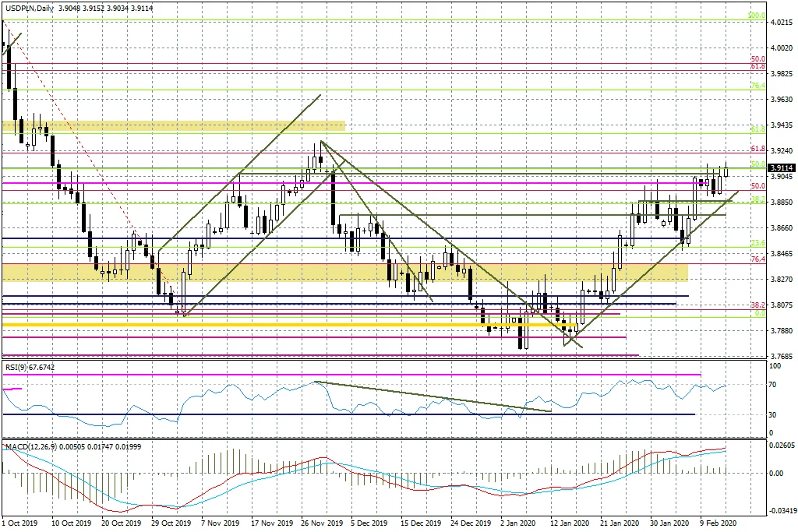Click the current price label 3.9114
The image size is (798, 532).
point(781,167)
